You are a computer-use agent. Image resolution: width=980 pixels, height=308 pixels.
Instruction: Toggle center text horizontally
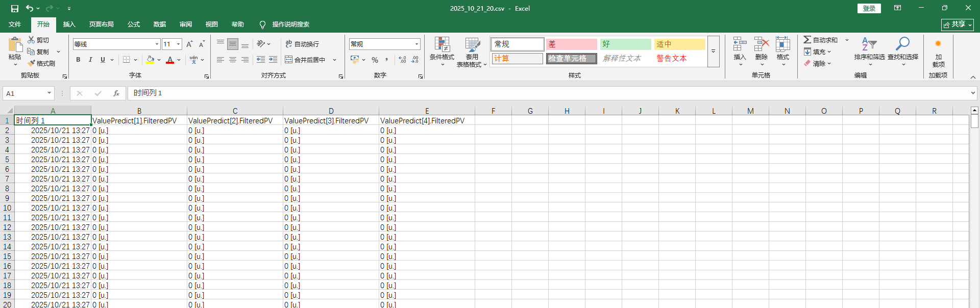tap(233, 60)
